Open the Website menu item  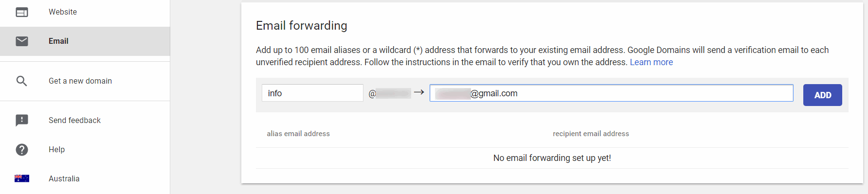[x=85, y=12]
